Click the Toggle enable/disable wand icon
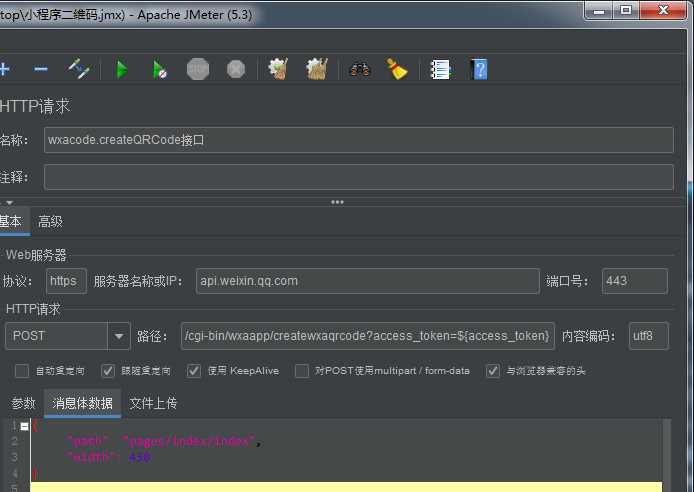The width and height of the screenshot is (694, 492). [79, 69]
